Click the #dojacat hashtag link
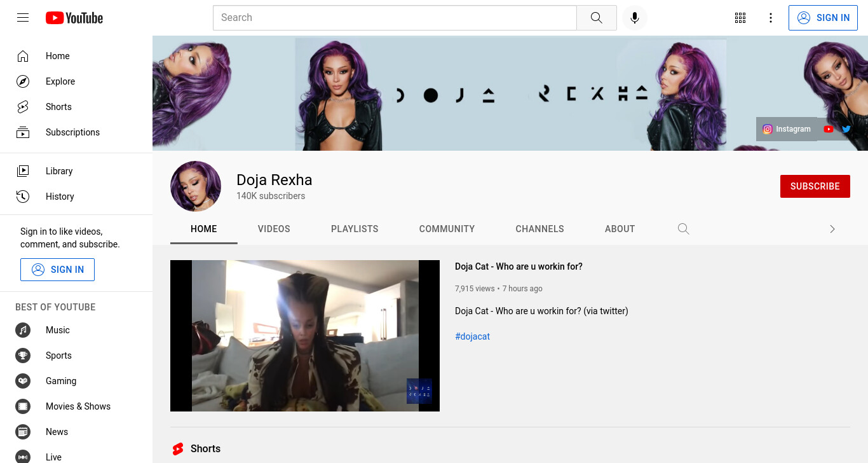Screen dimensions: 868x463 [x=472, y=336]
